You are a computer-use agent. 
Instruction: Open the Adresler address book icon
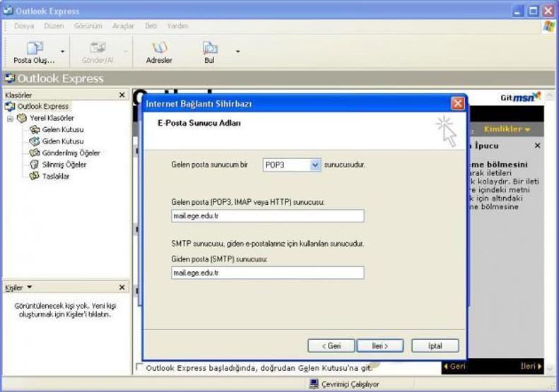159,48
